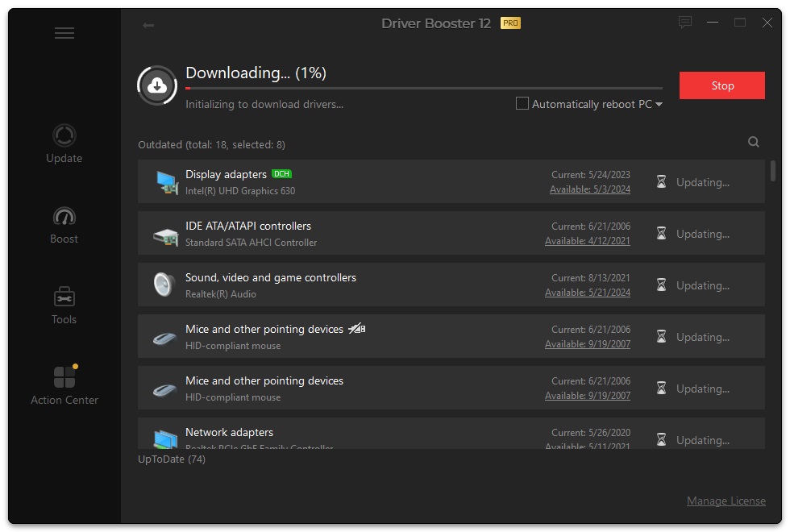
Task: Open the Boost section label
Action: (64, 239)
